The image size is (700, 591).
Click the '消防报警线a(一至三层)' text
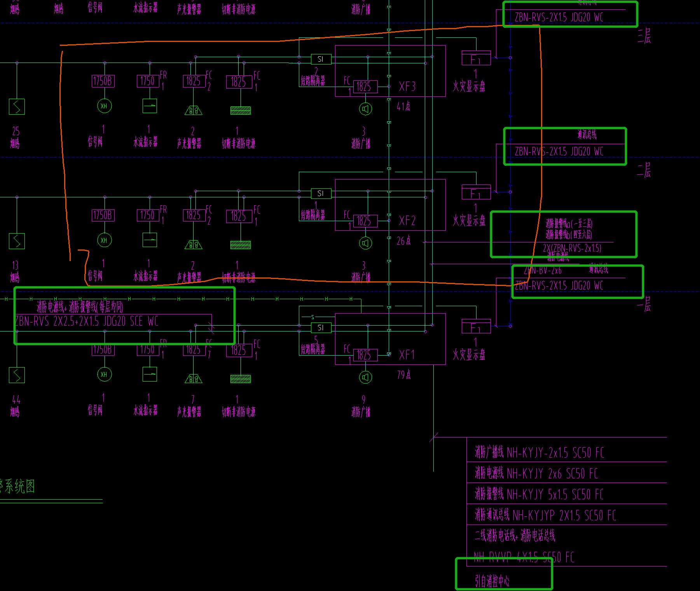click(x=569, y=223)
